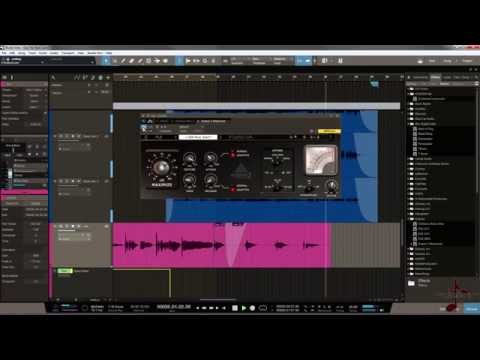
Task: Open the Song menu
Action: [x=21, y=53]
